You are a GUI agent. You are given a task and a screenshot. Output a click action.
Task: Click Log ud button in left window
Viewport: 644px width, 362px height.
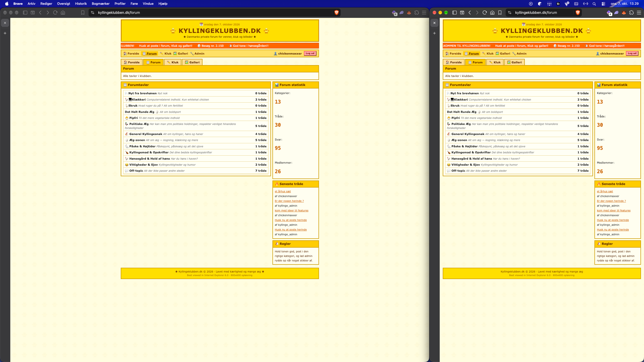pyautogui.click(x=310, y=53)
